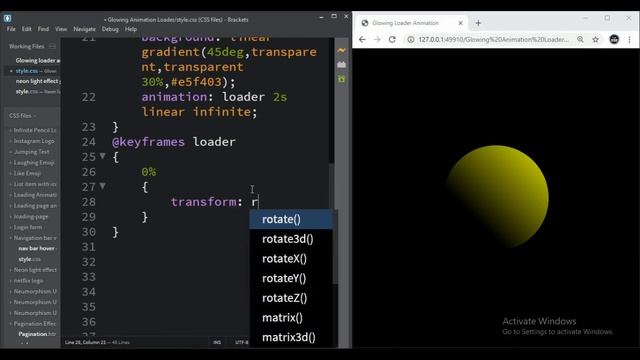Collapse code fold arrow at line 27

point(103,186)
